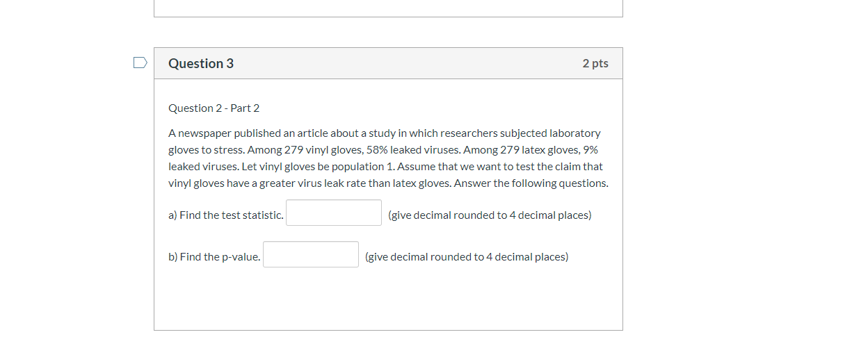Click the word "laboratory" in the paragraph
The height and width of the screenshot is (355, 868).
[x=574, y=133]
